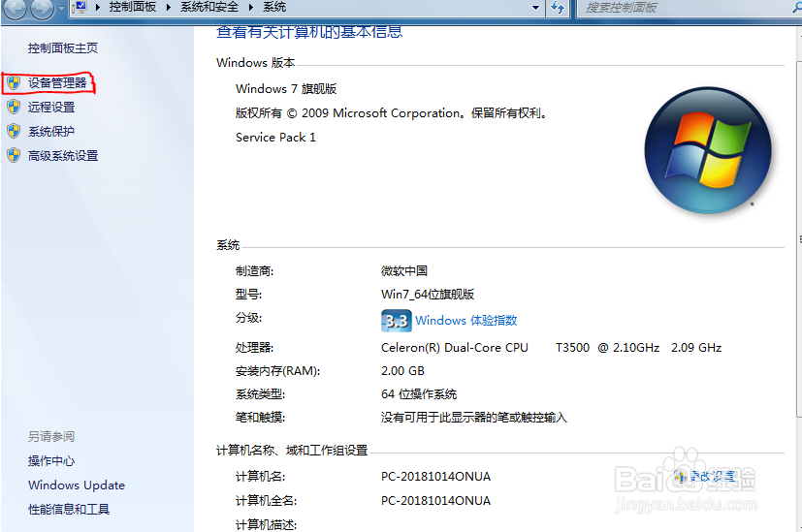This screenshot has height=532, width=802.
Task: Go back with the Back arrow button
Action: [15, 8]
